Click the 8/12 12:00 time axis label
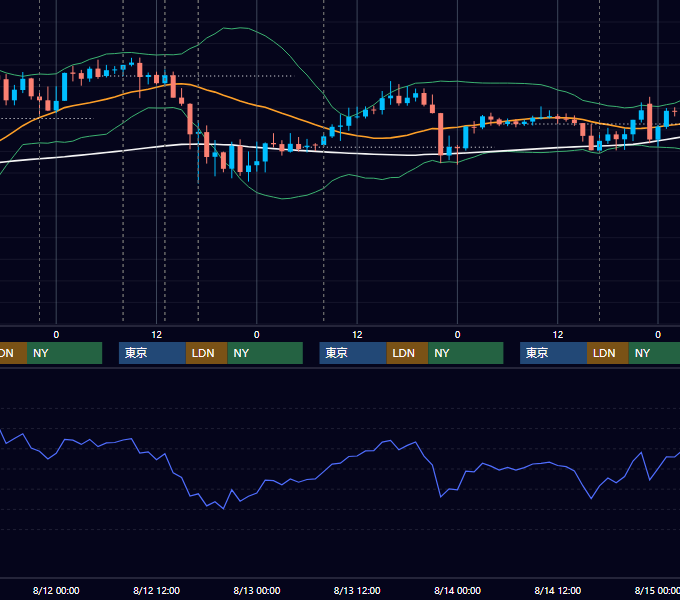The image size is (680, 600). (156, 590)
